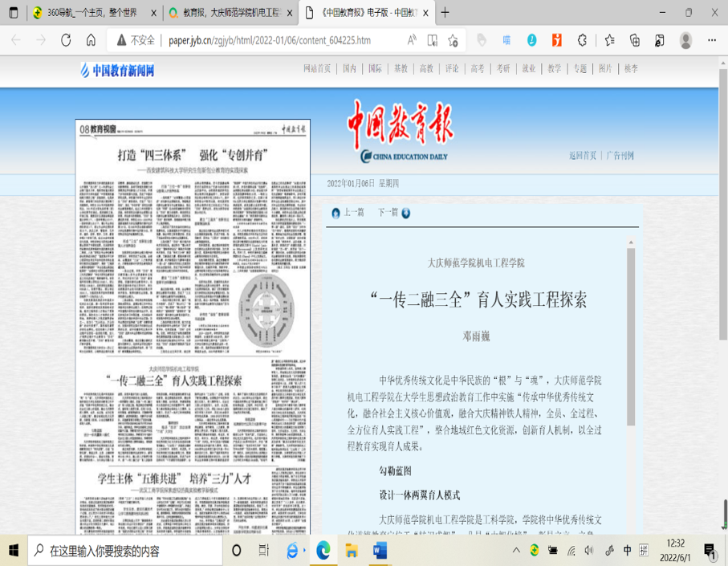
Task: Open “一传二融三全”育人实践工程探索 on page thumbnail
Action: pos(174,381)
